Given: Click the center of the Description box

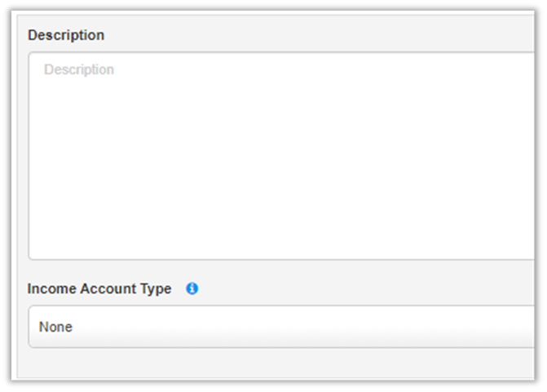Looking at the screenshot, I should click(281, 156).
